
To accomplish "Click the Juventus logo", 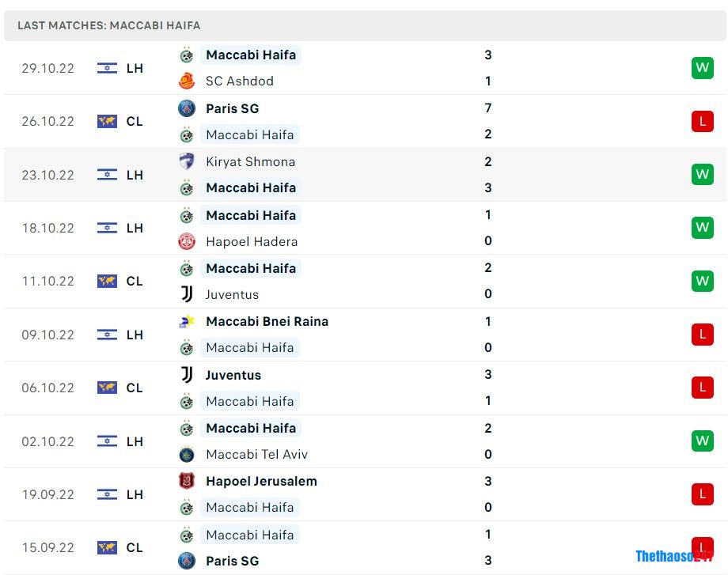I will (187, 294).
